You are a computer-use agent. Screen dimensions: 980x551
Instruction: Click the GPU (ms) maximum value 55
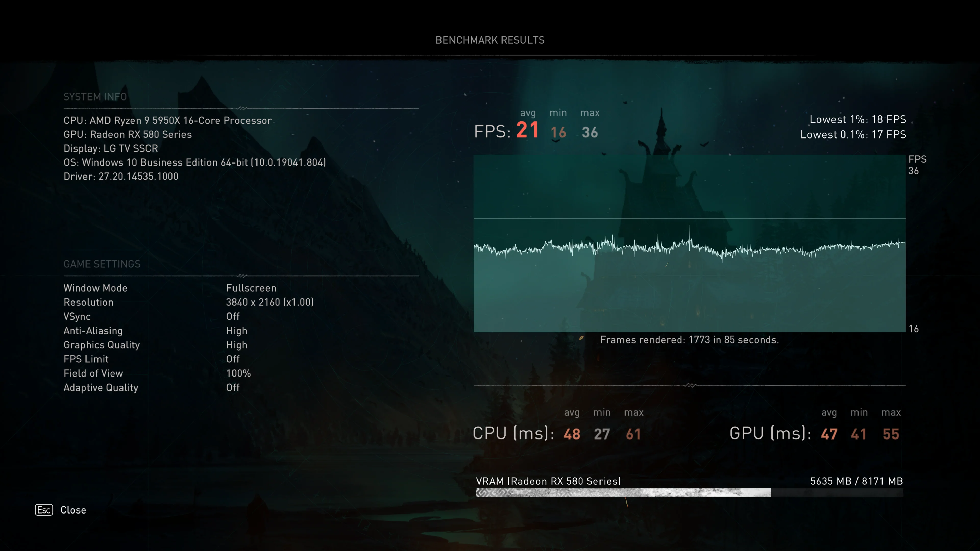coord(891,434)
